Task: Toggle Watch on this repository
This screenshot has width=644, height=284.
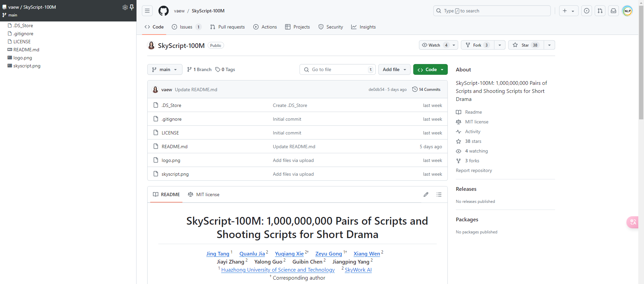Action: coord(434,45)
